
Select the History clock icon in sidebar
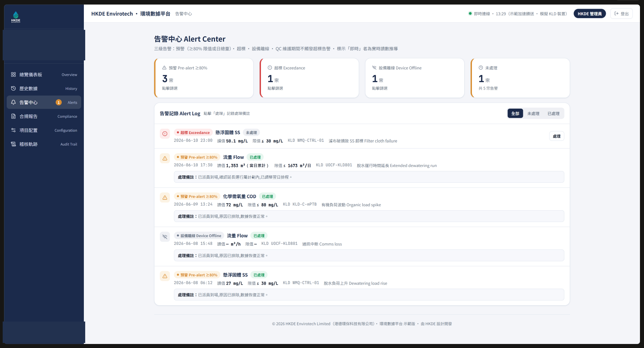(13, 89)
